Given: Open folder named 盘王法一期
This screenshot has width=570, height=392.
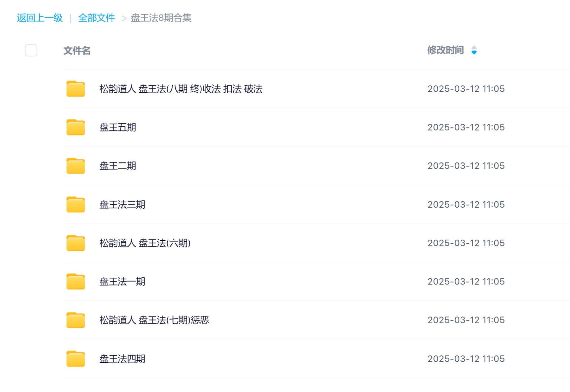Looking at the screenshot, I should point(122,281).
